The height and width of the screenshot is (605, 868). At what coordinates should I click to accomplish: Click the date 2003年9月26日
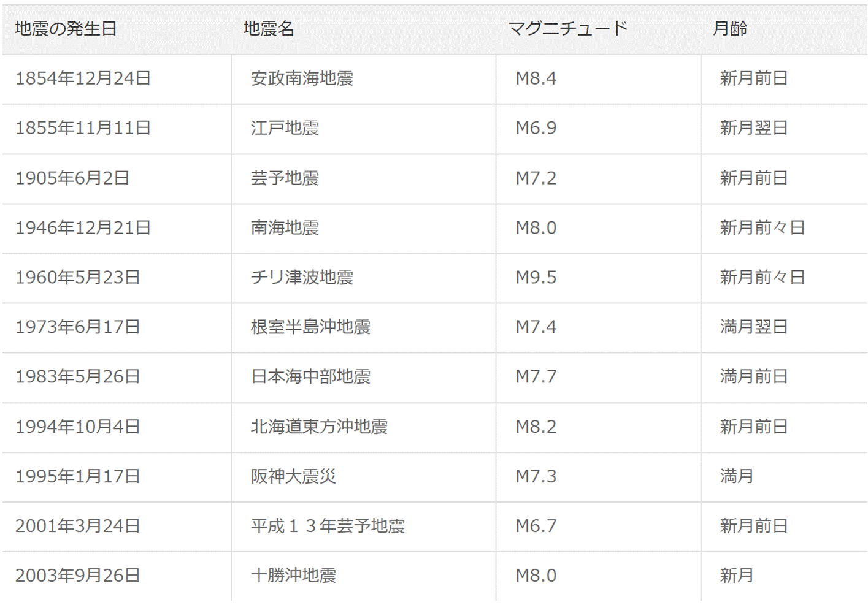[x=78, y=576]
